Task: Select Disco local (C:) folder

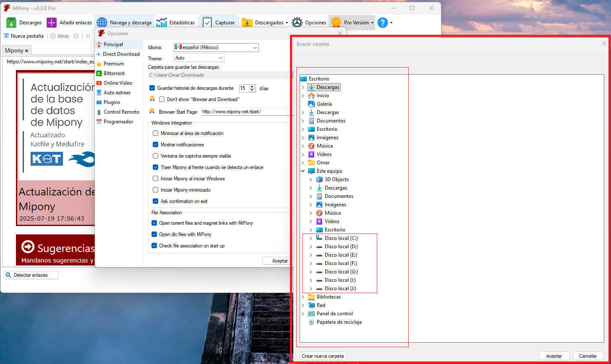Action: pyautogui.click(x=341, y=238)
